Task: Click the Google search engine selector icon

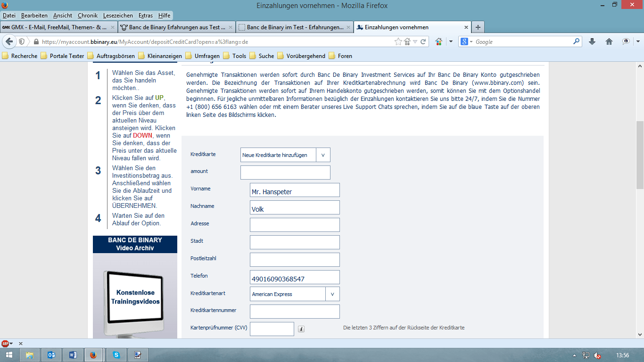Action: tap(466, 41)
